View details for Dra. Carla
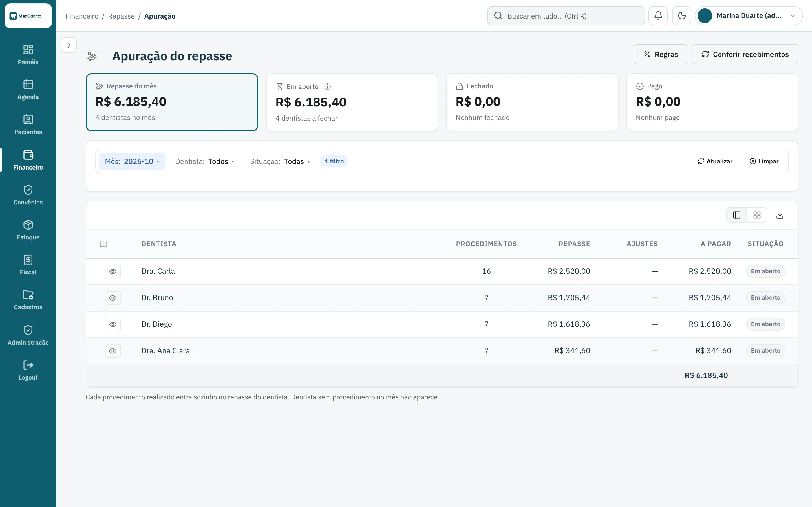 (x=113, y=271)
